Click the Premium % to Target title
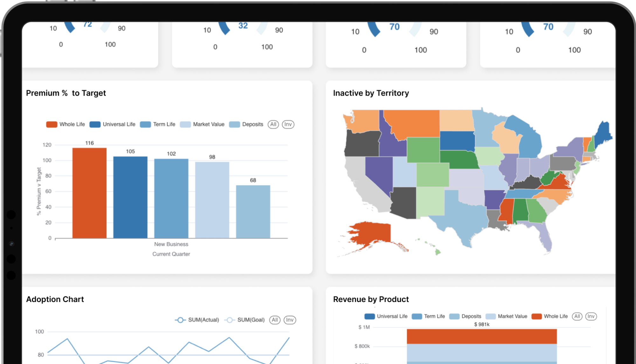The width and height of the screenshot is (636, 364). pos(66,93)
